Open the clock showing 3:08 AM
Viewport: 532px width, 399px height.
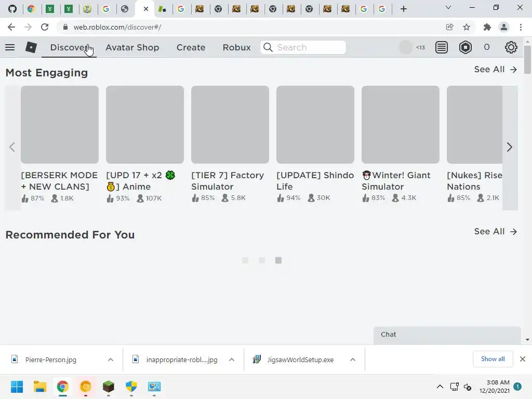pyautogui.click(x=495, y=387)
